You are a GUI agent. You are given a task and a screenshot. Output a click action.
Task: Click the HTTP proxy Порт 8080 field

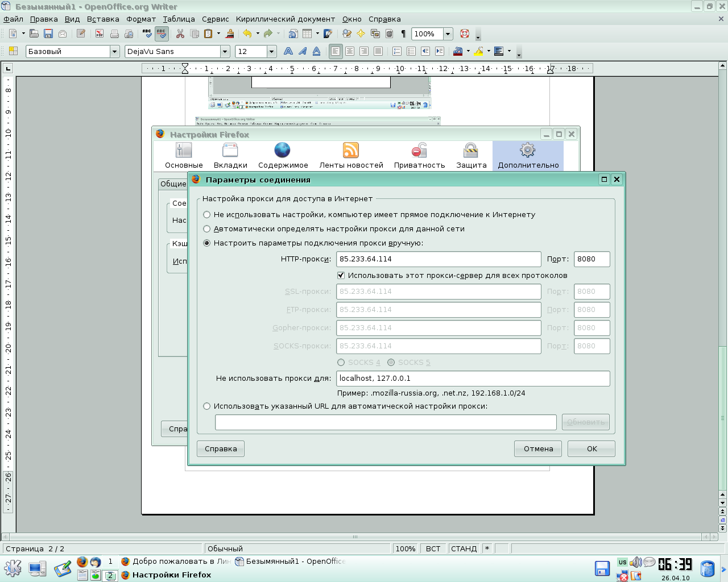click(x=592, y=259)
